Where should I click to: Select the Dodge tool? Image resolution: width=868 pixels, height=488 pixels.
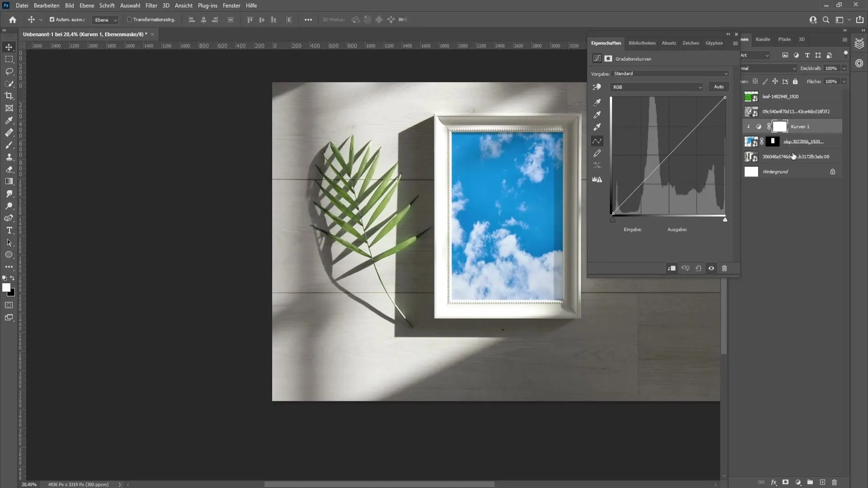click(x=9, y=206)
